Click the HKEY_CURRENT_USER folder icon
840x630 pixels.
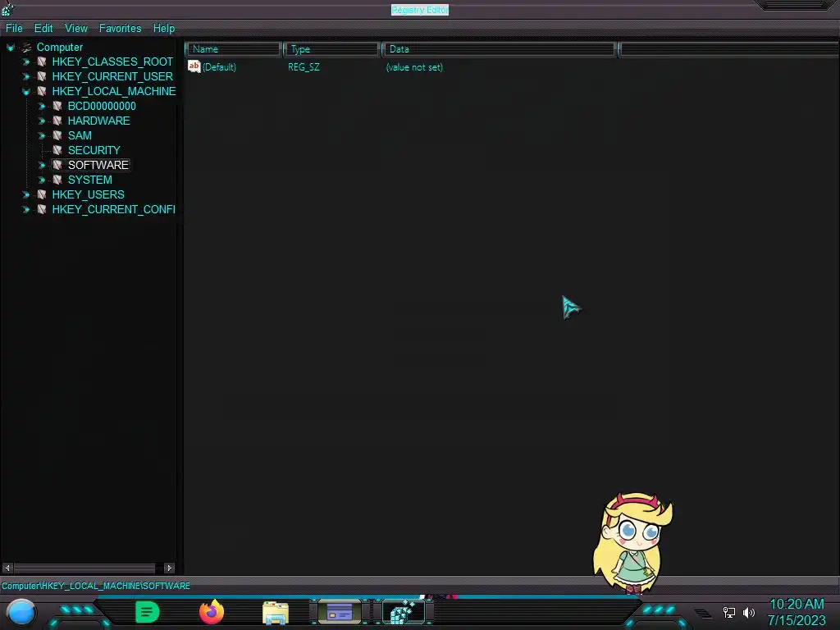42,76
